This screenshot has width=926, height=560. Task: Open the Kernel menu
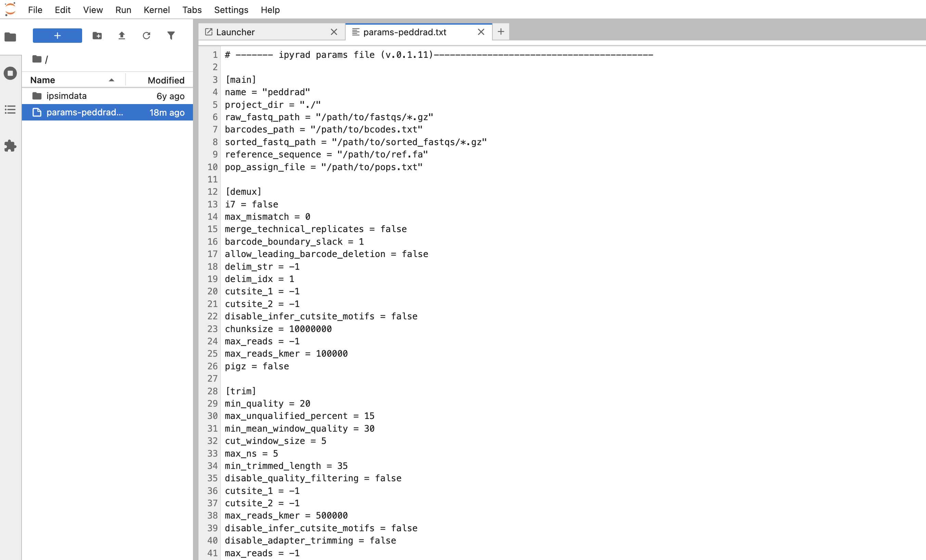[x=156, y=10]
